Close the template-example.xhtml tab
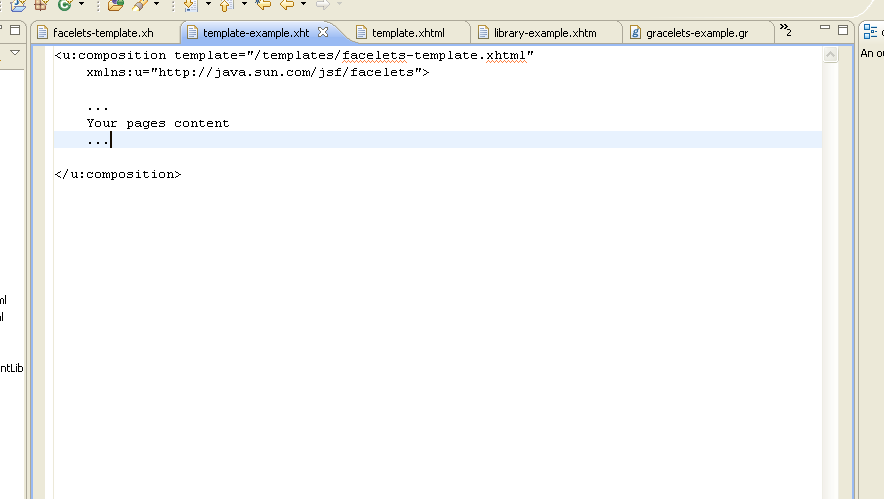 323,32
